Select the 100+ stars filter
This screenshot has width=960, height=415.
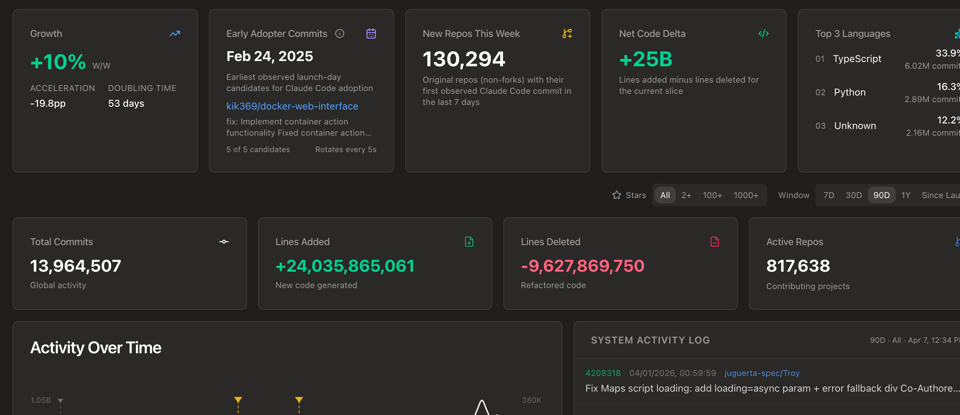(712, 195)
